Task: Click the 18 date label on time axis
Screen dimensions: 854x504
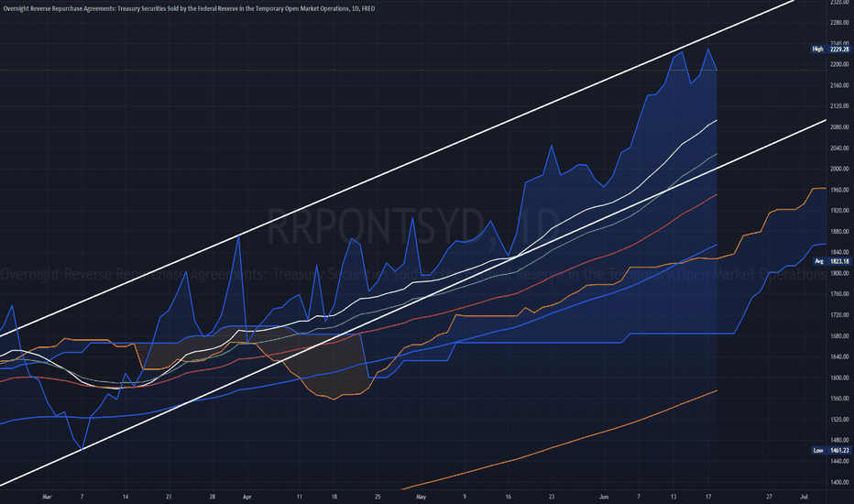Action: point(334,497)
